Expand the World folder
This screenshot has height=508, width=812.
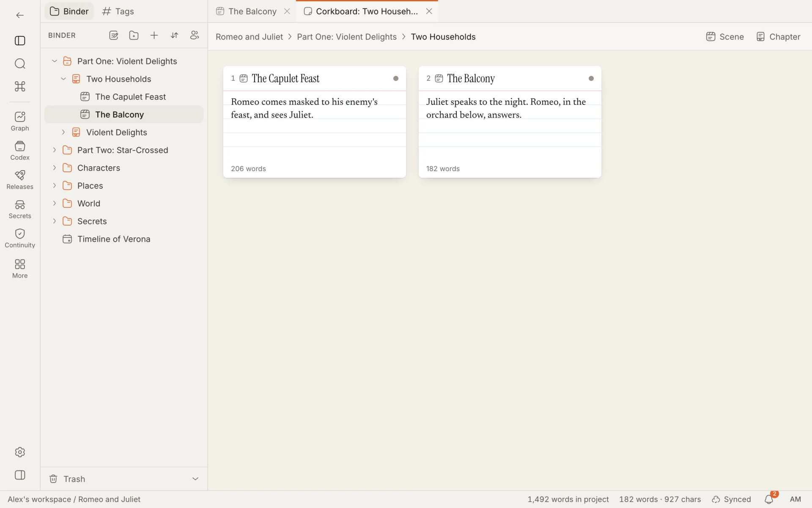point(55,203)
